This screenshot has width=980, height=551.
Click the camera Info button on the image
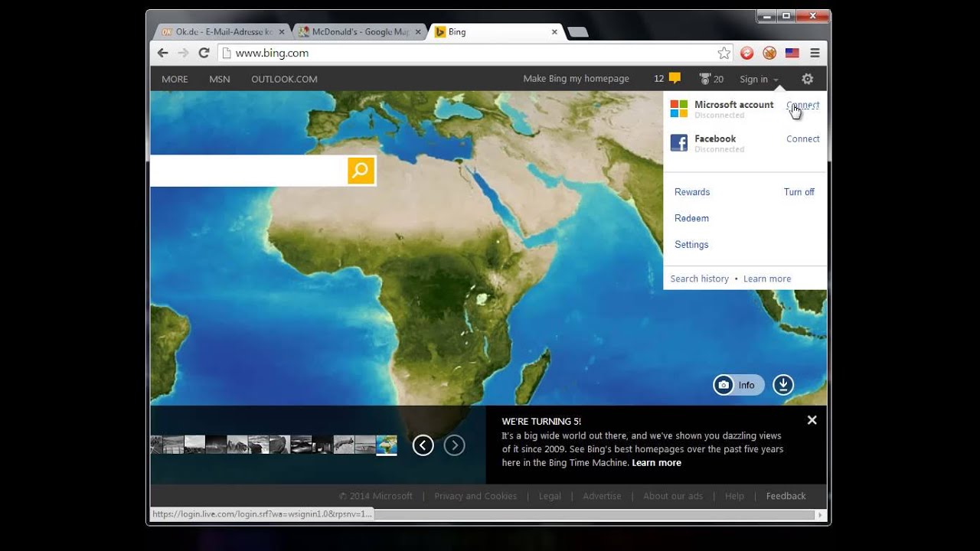[x=739, y=385]
